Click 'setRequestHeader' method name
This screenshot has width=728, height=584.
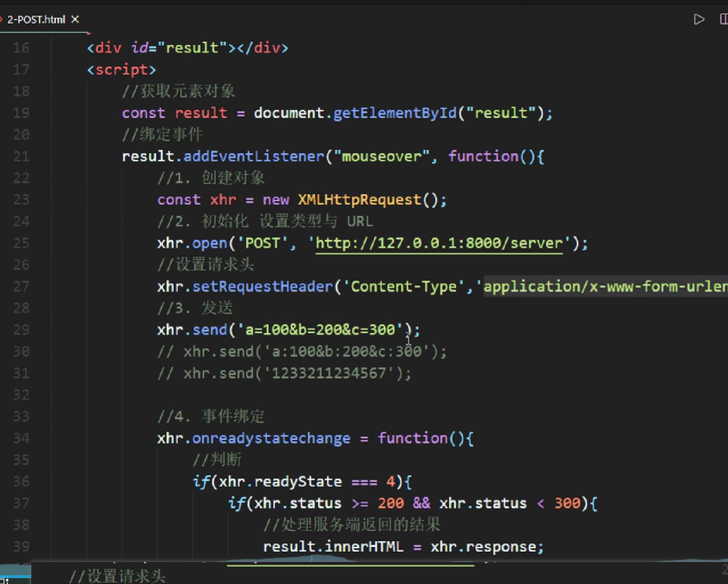click(x=263, y=286)
